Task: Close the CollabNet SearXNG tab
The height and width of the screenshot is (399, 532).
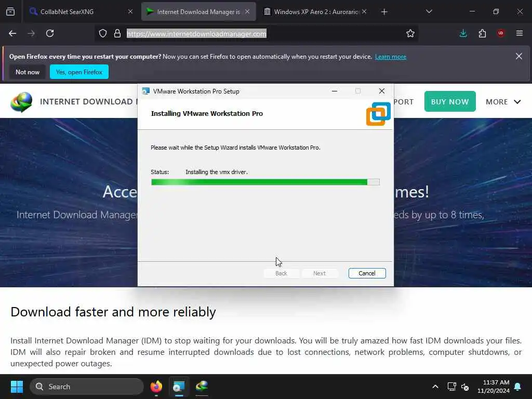Action: pyautogui.click(x=130, y=12)
